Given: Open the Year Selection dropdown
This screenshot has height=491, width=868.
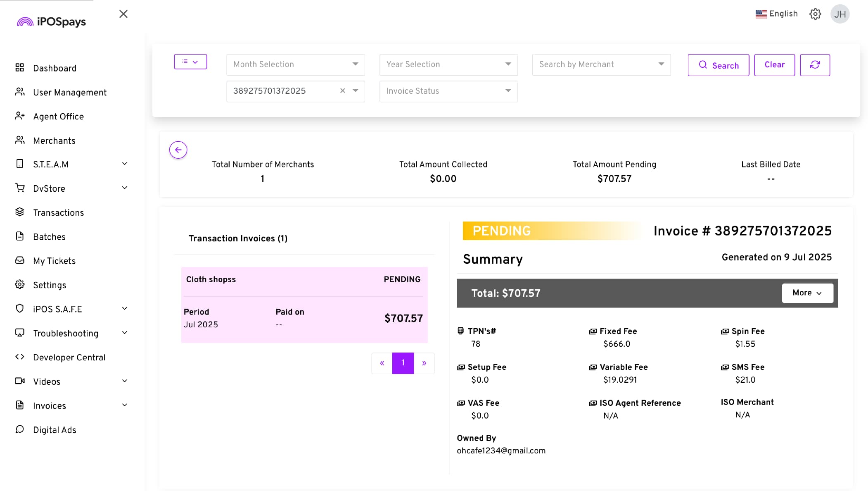Looking at the screenshot, I should tap(448, 64).
